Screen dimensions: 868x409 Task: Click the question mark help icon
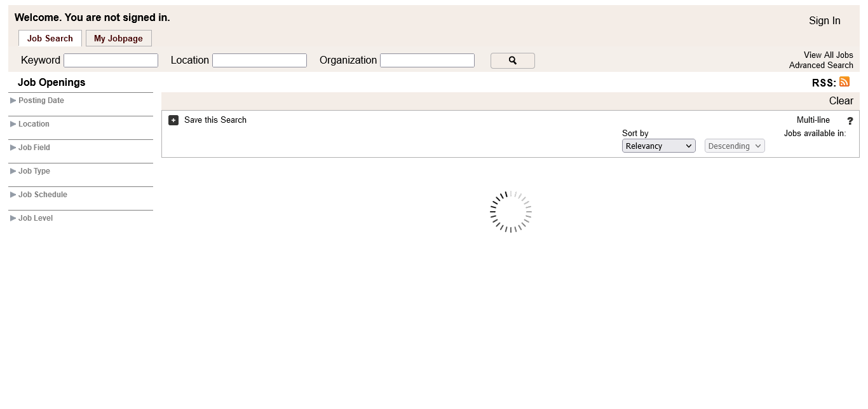pyautogui.click(x=850, y=121)
